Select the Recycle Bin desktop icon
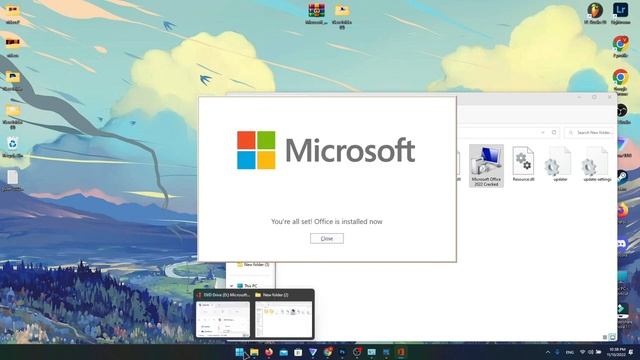The width and height of the screenshot is (640, 360). pos(13,147)
